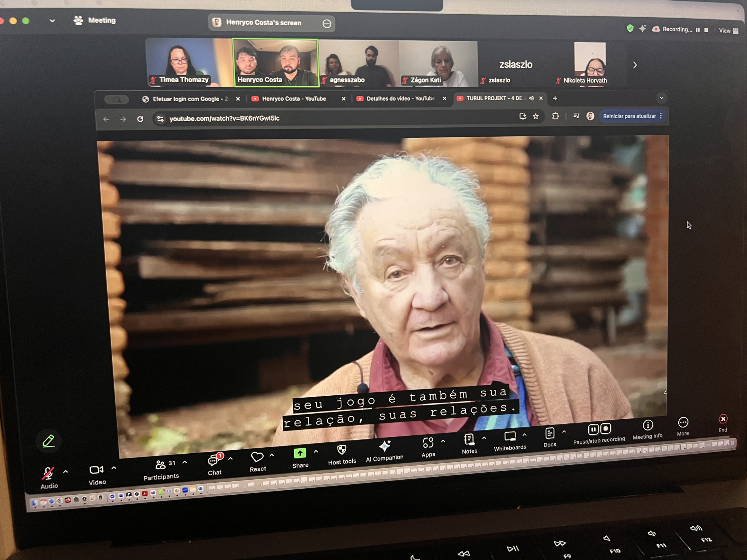Stop the recording from the bottom toolbar

(606, 428)
